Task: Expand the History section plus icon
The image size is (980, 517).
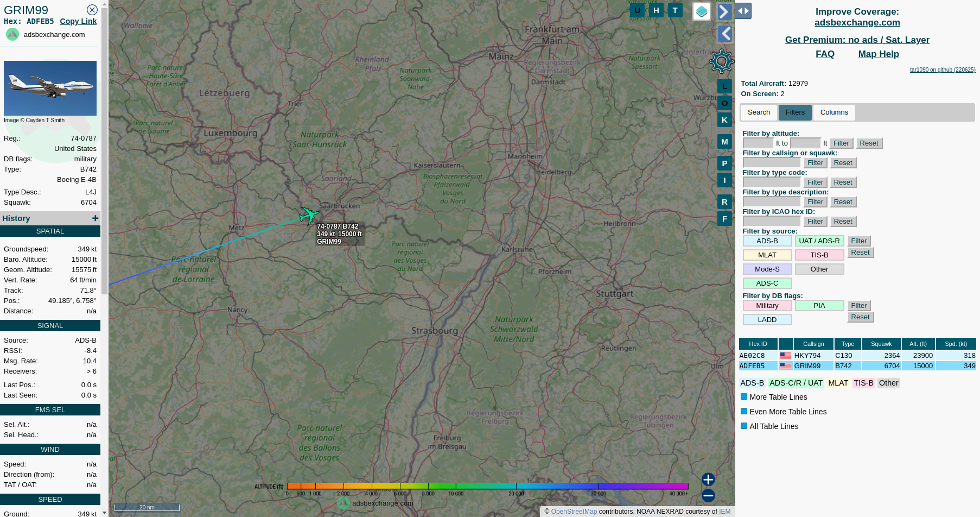Action: pos(96,218)
